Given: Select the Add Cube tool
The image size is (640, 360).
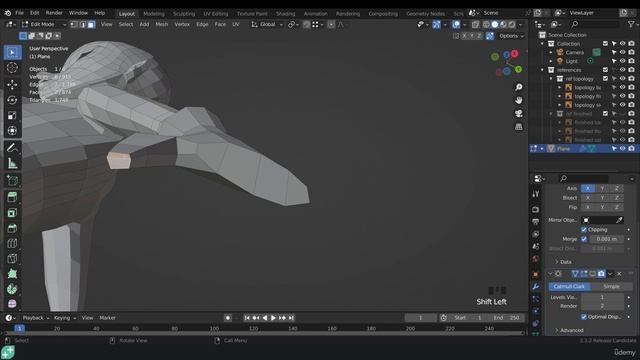Looking at the screenshot, I should pos(12,180).
